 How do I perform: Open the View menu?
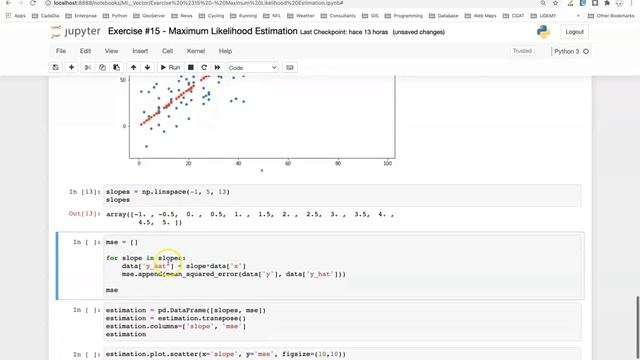111,51
